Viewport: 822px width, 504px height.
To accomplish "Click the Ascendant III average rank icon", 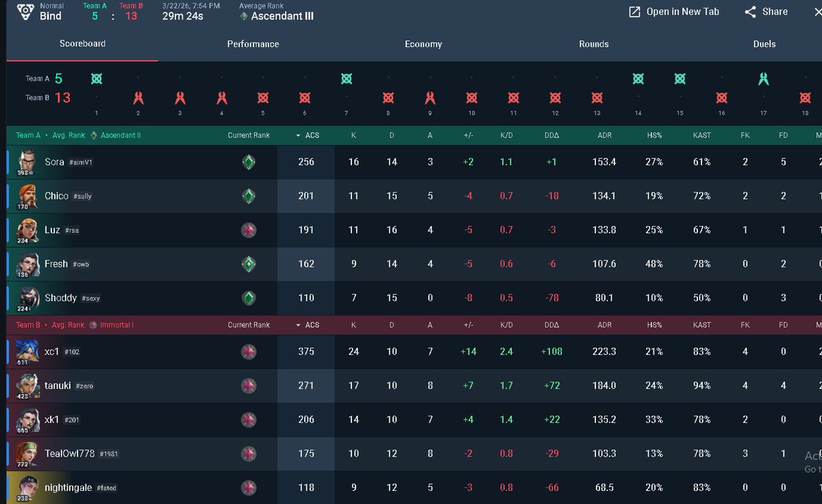I will coord(244,16).
